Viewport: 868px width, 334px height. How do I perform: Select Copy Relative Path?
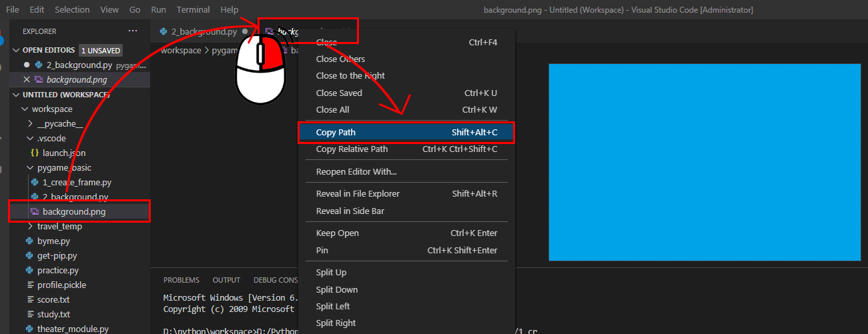point(406,149)
